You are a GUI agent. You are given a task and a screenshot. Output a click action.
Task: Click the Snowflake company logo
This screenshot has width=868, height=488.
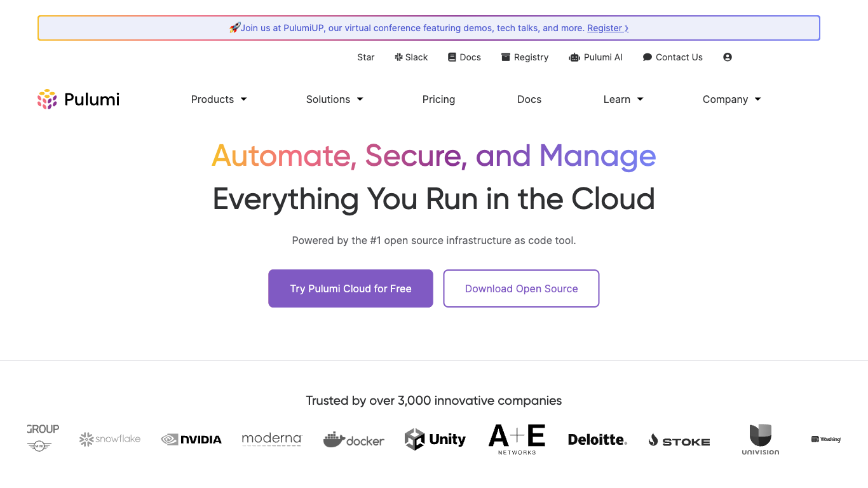[110, 439]
